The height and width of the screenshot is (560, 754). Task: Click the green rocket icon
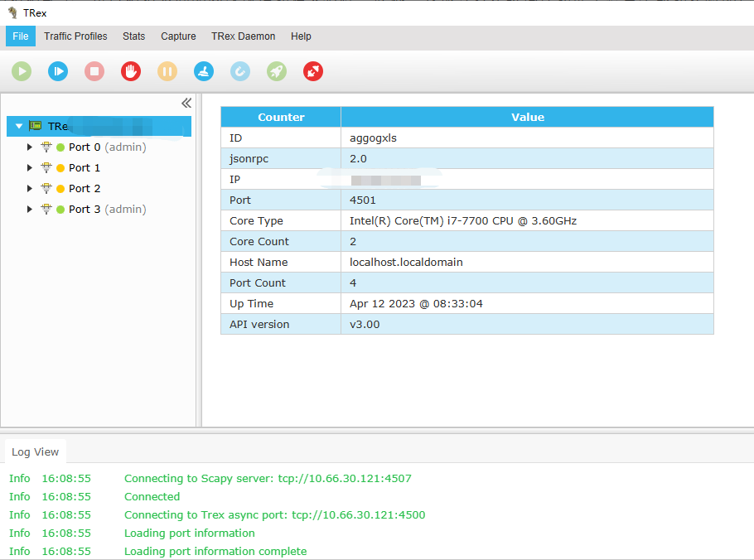(x=277, y=72)
